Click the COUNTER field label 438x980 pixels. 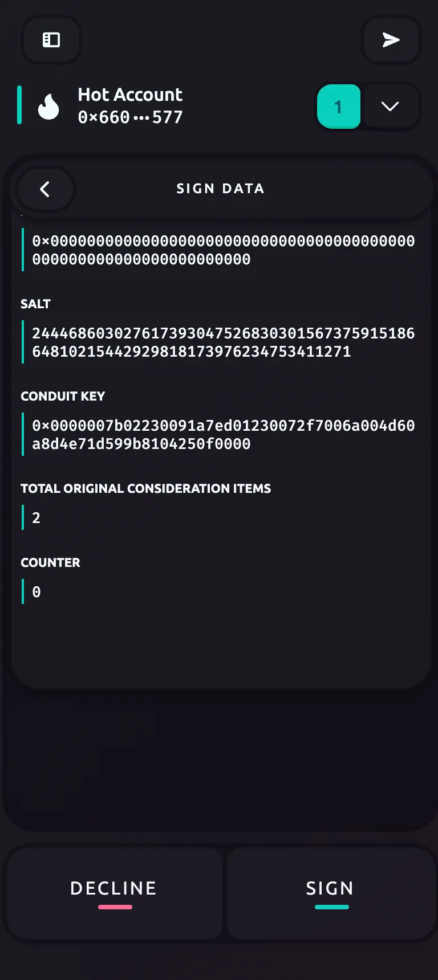[50, 563]
